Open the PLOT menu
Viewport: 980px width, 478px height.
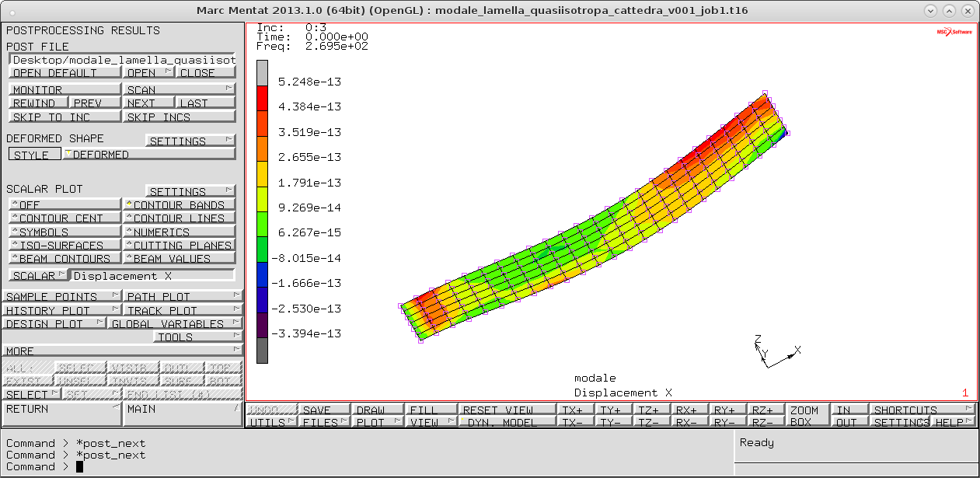click(x=378, y=422)
